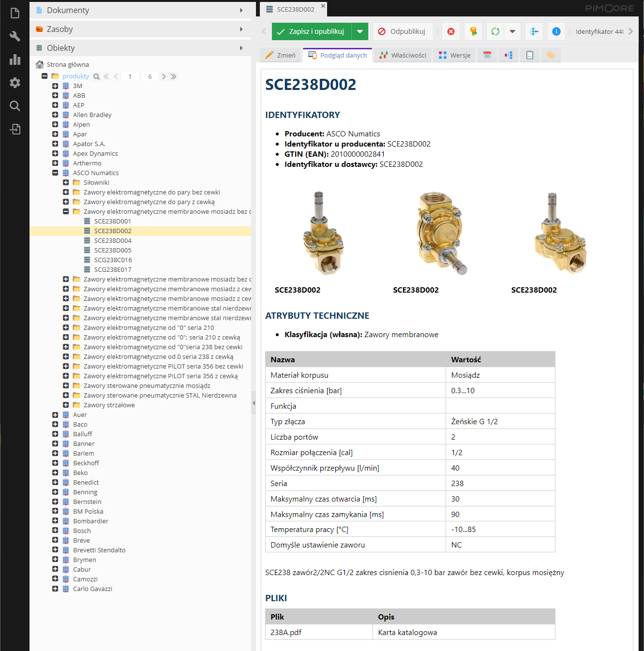The image size is (644, 651).
Task: Open the yellow tags tab icon
Action: pos(551,55)
